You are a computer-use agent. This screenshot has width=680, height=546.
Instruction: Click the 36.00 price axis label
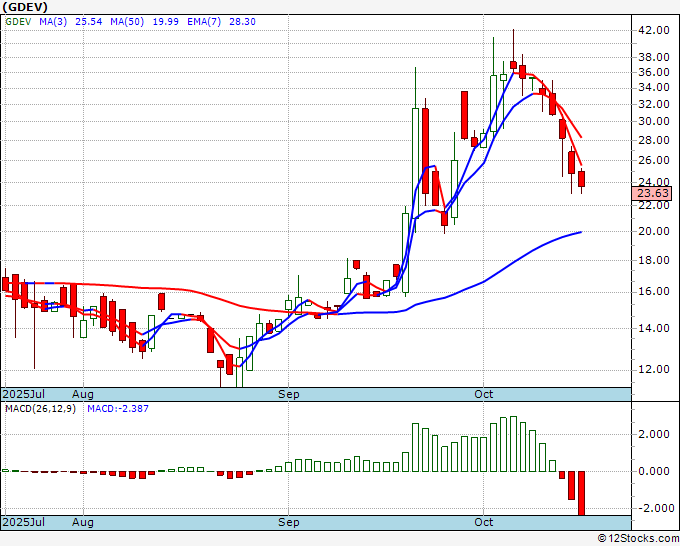point(653,72)
